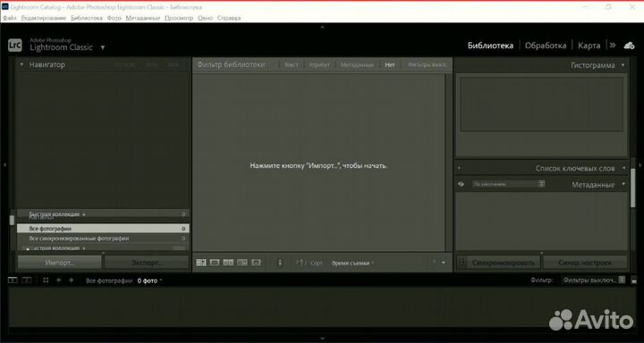Select Метаданные filter in library filter bar

tap(357, 65)
